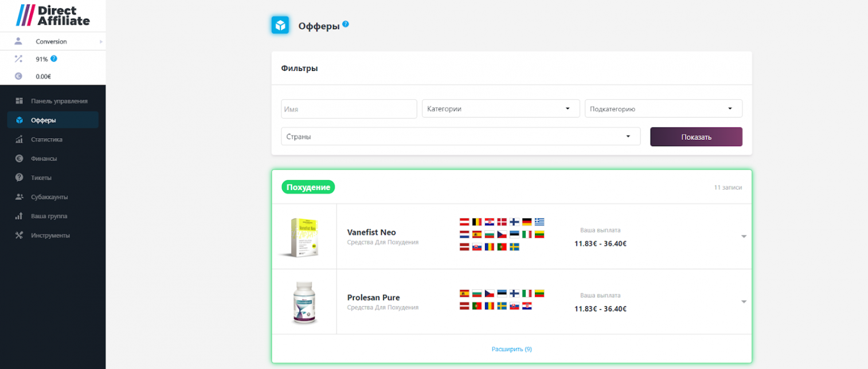This screenshot has height=369, width=868.
Task: Open the Страны country dropdown
Action: 460,137
